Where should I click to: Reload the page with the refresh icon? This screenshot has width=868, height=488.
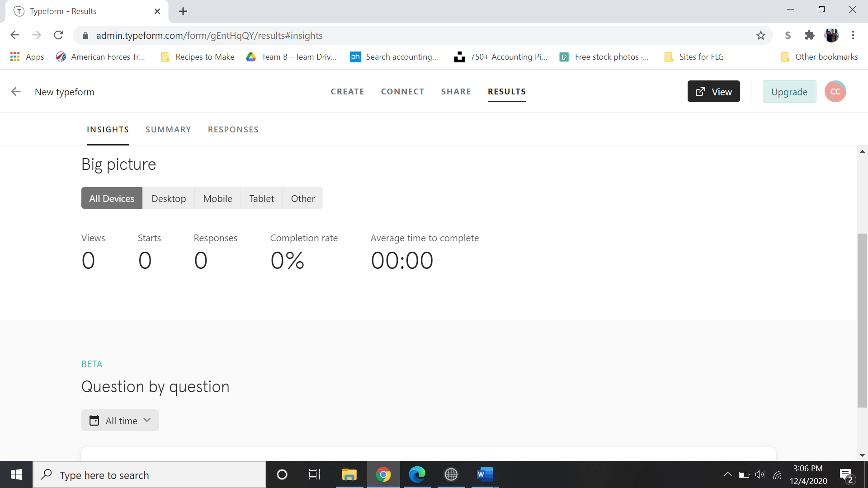(58, 35)
